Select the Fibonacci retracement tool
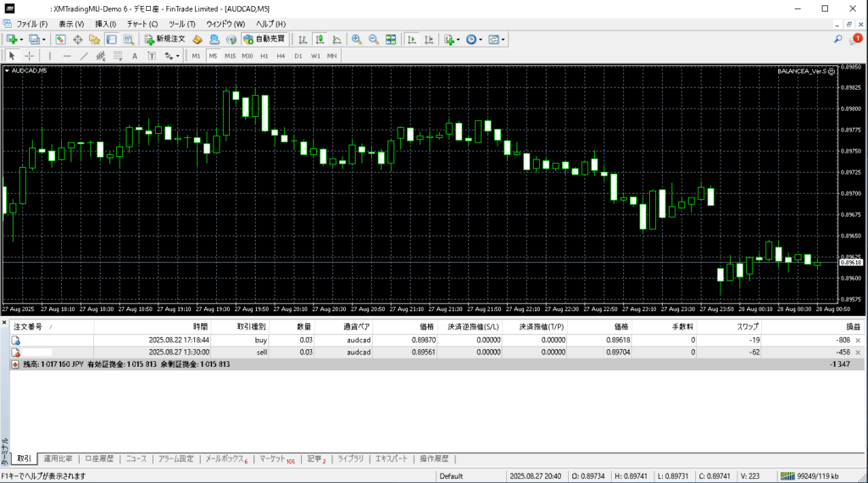The height and width of the screenshot is (483, 868). pos(117,56)
